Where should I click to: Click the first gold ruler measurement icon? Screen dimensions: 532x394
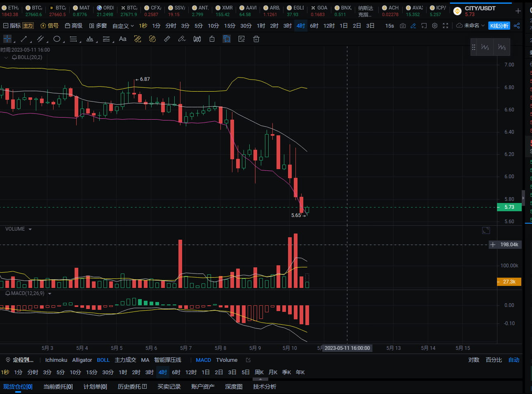click(138, 39)
